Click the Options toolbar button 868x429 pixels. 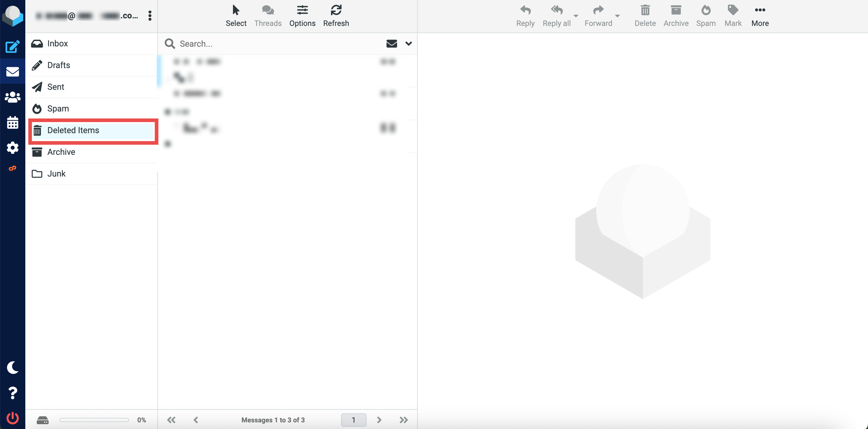tap(302, 15)
